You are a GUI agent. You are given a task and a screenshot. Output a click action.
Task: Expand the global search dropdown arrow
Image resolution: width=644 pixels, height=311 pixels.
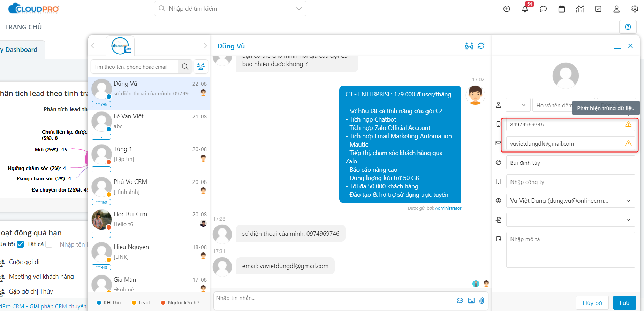299,9
